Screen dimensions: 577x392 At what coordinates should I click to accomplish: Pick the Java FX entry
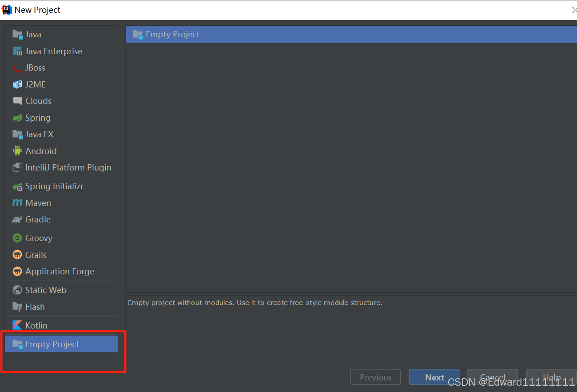(x=61, y=134)
